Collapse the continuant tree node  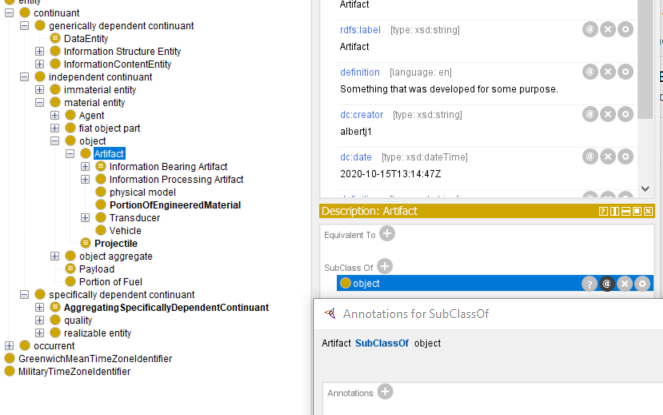coord(10,13)
